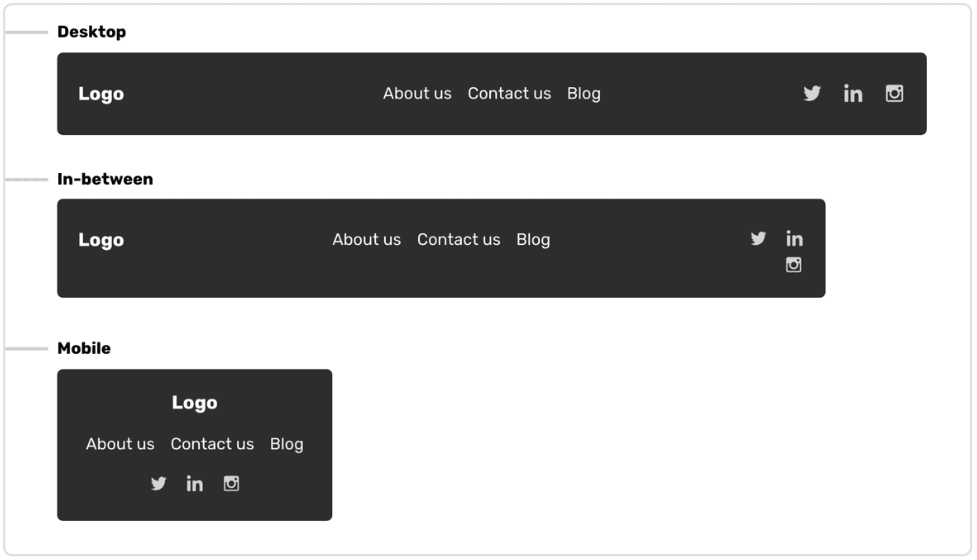
Task: Open Twitter from the In-between navbar
Action: point(758,238)
